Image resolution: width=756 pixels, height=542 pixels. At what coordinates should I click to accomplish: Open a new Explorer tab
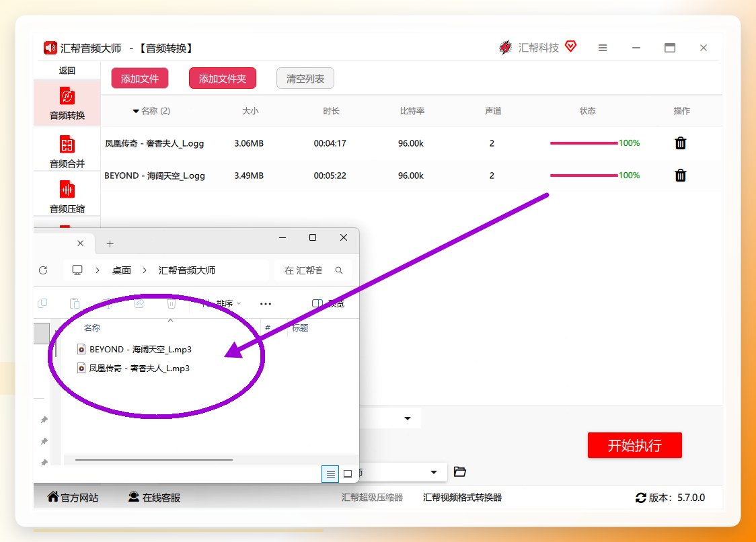tap(110, 243)
